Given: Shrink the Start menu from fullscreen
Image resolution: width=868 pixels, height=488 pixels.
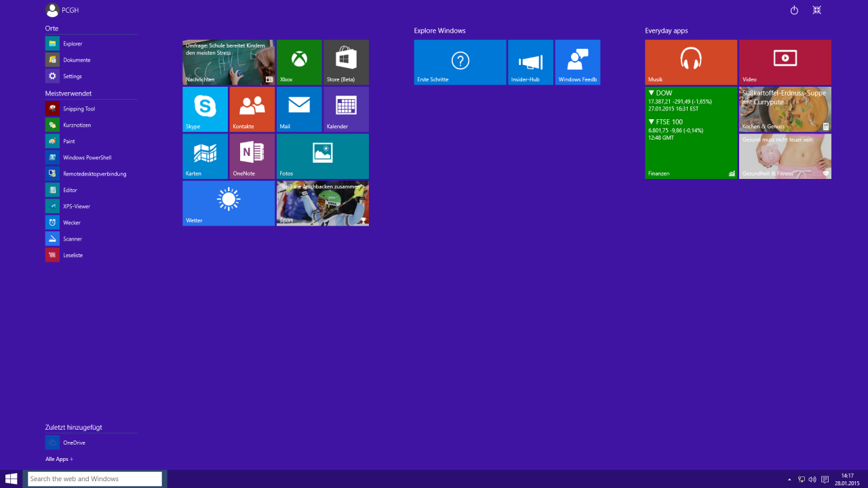Looking at the screenshot, I should (817, 10).
